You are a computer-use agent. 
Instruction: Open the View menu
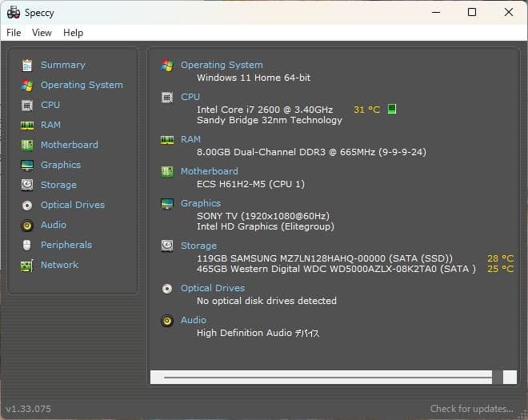coord(42,33)
